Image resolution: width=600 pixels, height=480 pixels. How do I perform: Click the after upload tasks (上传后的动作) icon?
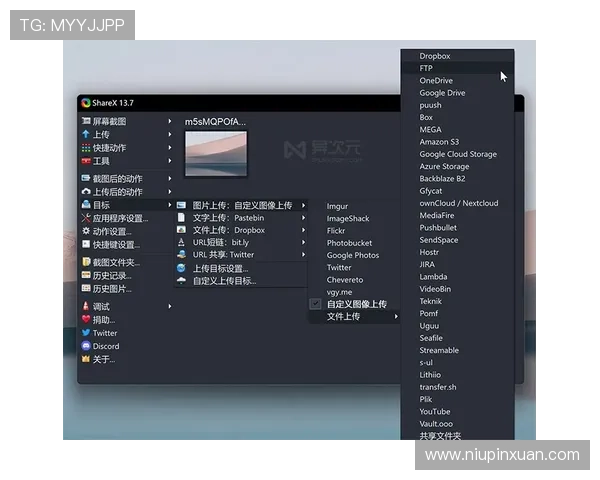[86, 191]
